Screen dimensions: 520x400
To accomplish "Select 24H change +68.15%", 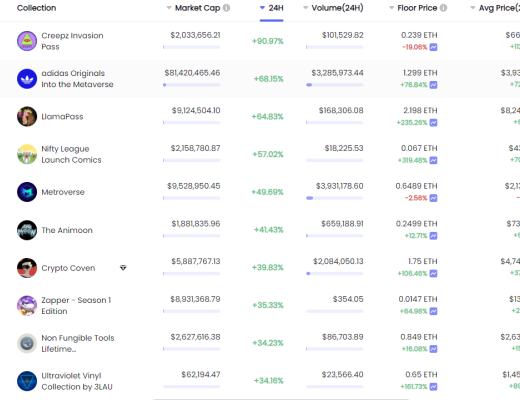I will [269, 79].
